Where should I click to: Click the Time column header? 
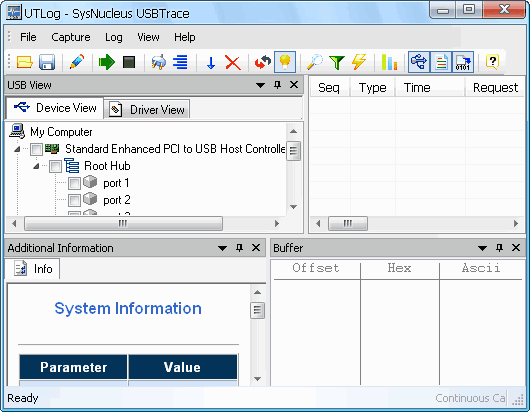pyautogui.click(x=430, y=88)
